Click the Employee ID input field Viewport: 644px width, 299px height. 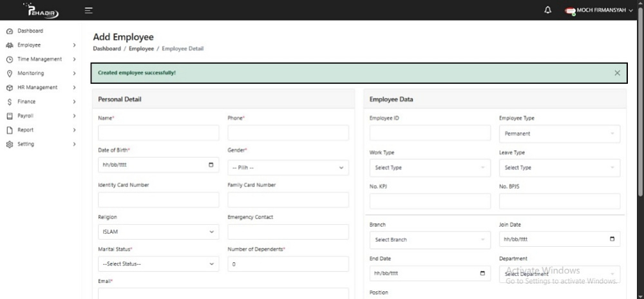coord(430,133)
